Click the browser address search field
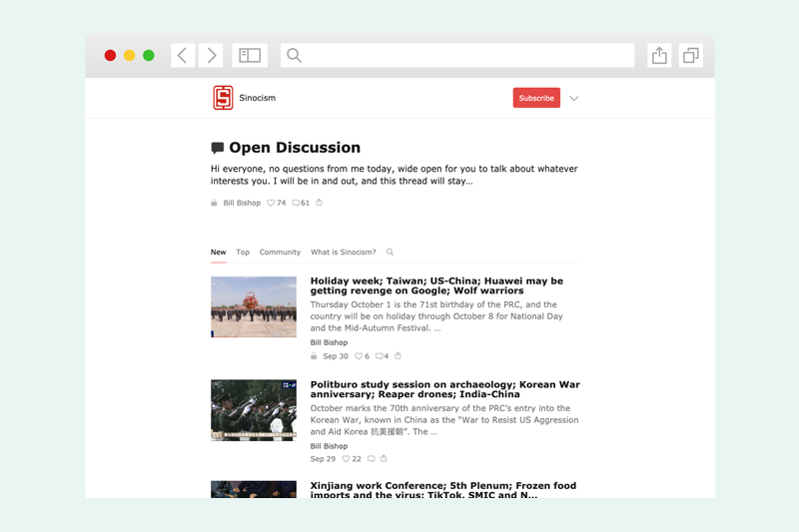Image resolution: width=799 pixels, height=532 pixels. coord(459,56)
